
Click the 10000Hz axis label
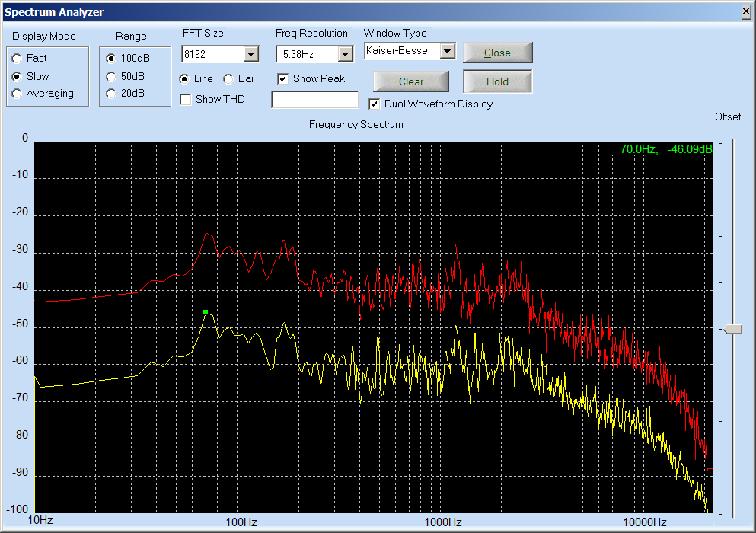coord(645,522)
